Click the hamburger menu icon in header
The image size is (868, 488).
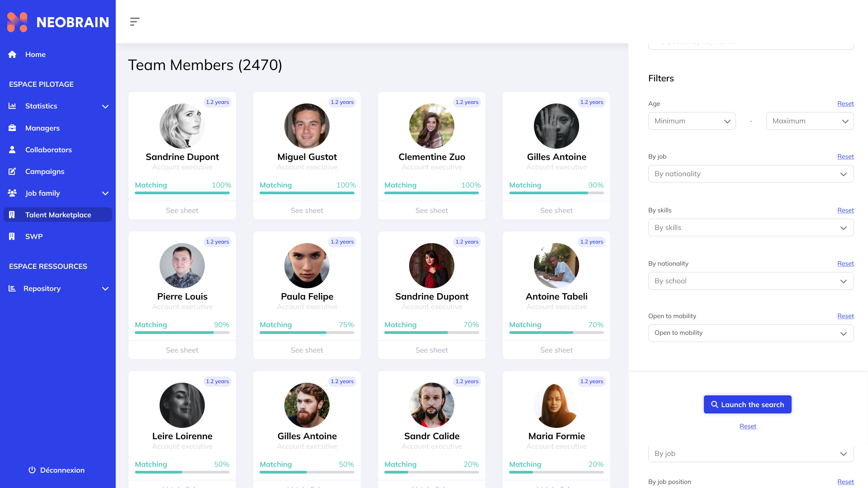point(134,22)
